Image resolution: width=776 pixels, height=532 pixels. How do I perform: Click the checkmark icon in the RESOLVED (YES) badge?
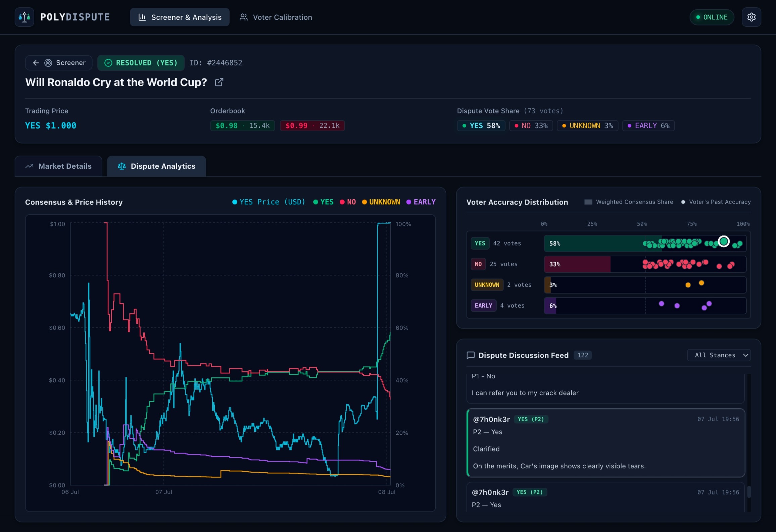click(108, 63)
